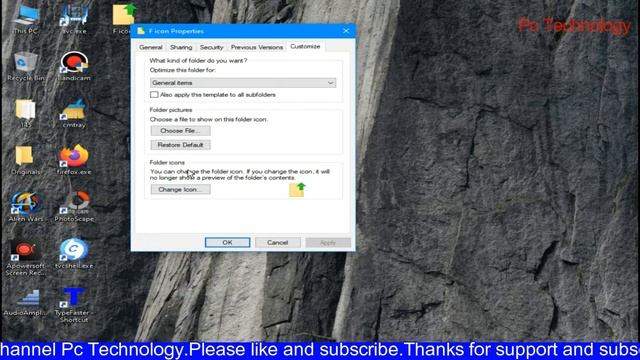Switch to the Sharing tab

point(181,47)
